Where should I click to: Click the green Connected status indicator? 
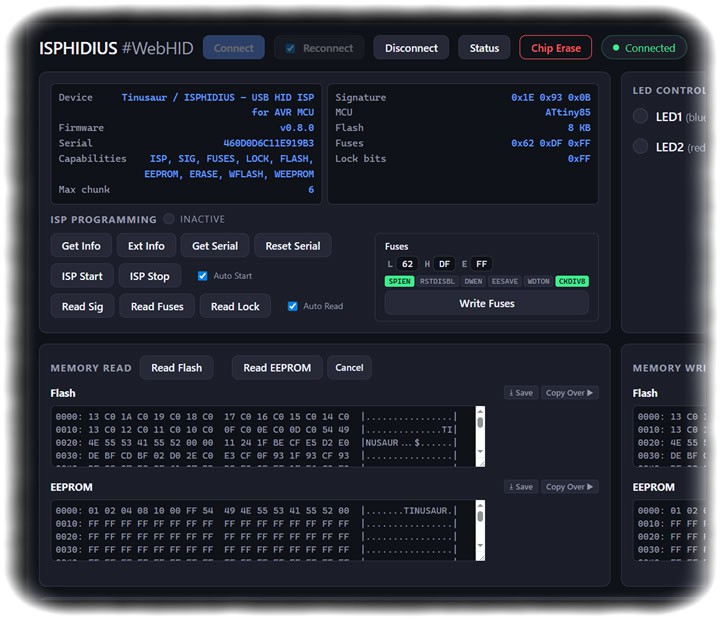(x=644, y=48)
